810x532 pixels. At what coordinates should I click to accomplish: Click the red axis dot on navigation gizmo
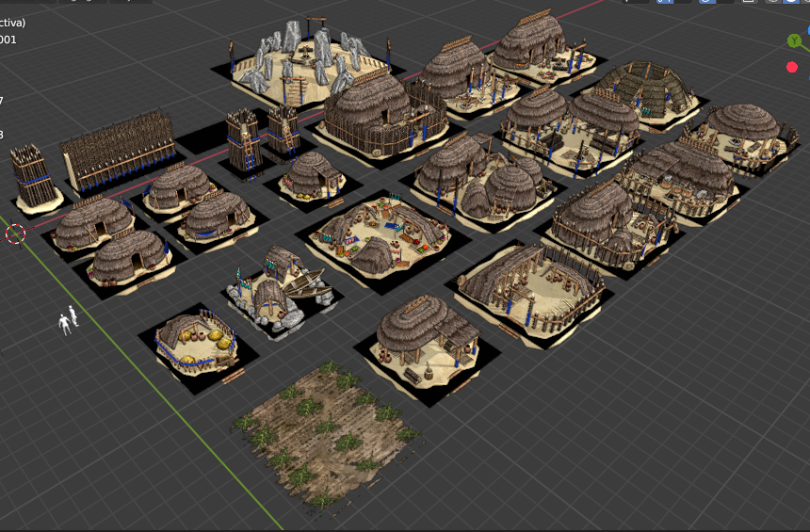(791, 67)
